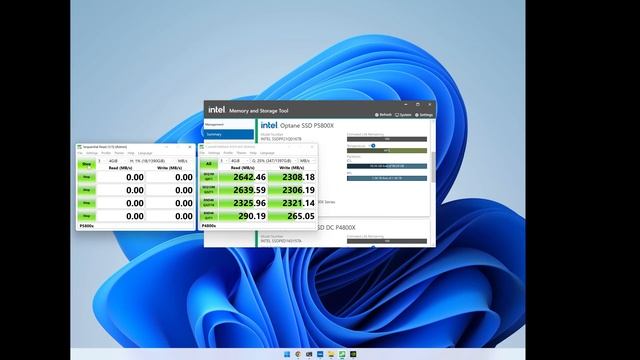Click the 2306.19 write value
The image size is (640, 360).
pyautogui.click(x=292, y=190)
